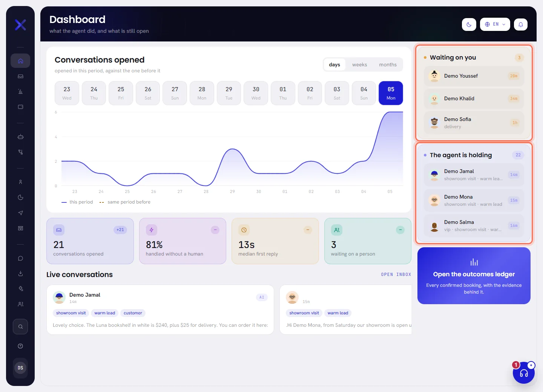The width and height of the screenshot is (543, 392).
Task: Click the 3 waiting on a person card
Action: (368, 241)
